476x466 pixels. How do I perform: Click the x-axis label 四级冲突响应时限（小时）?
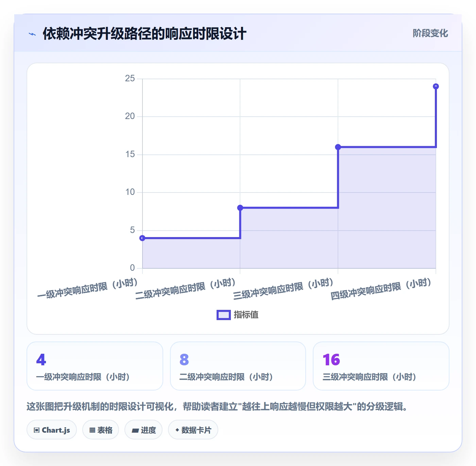pos(381,288)
